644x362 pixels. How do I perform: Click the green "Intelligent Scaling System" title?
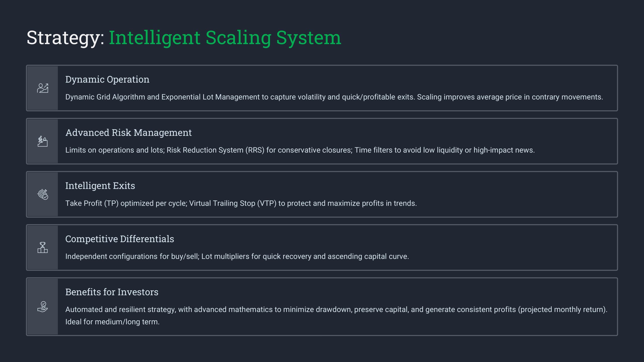tap(225, 38)
